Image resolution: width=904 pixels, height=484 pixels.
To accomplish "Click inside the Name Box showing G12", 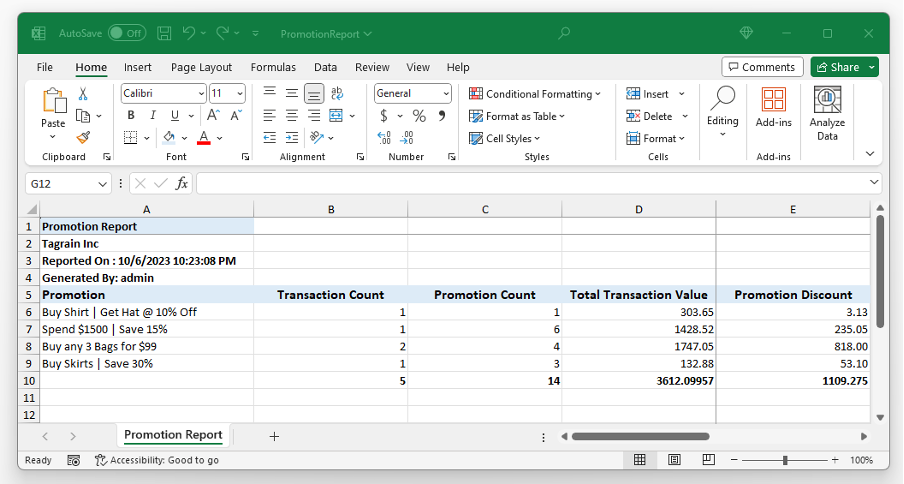I will 62,184.
